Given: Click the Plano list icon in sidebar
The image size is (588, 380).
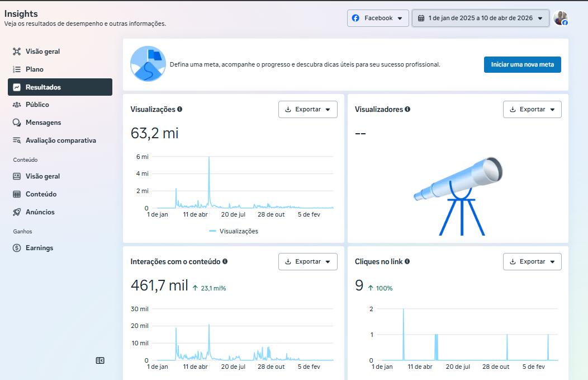Looking at the screenshot, I should pos(17,69).
